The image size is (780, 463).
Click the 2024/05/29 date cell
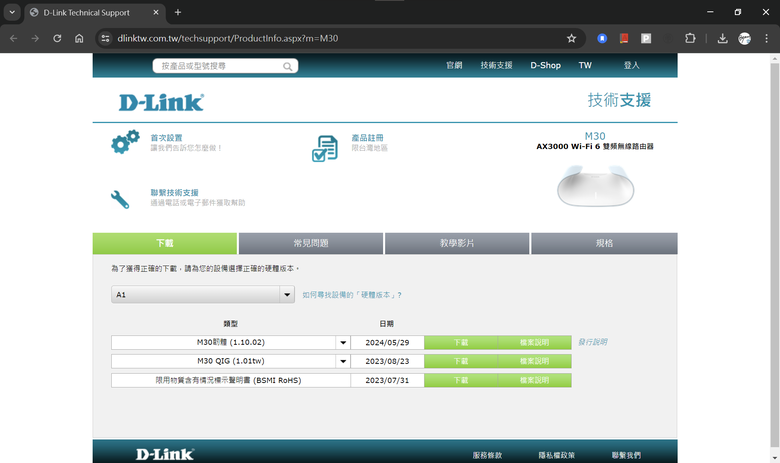click(x=387, y=342)
